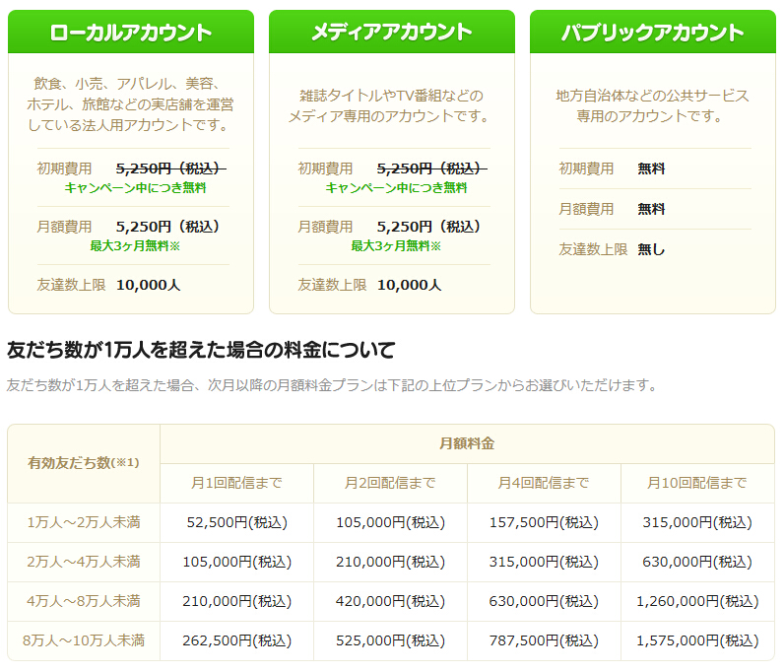Image resolution: width=784 pixels, height=672 pixels.
Task: Click the メディアアカウント green header
Action: pos(391,32)
